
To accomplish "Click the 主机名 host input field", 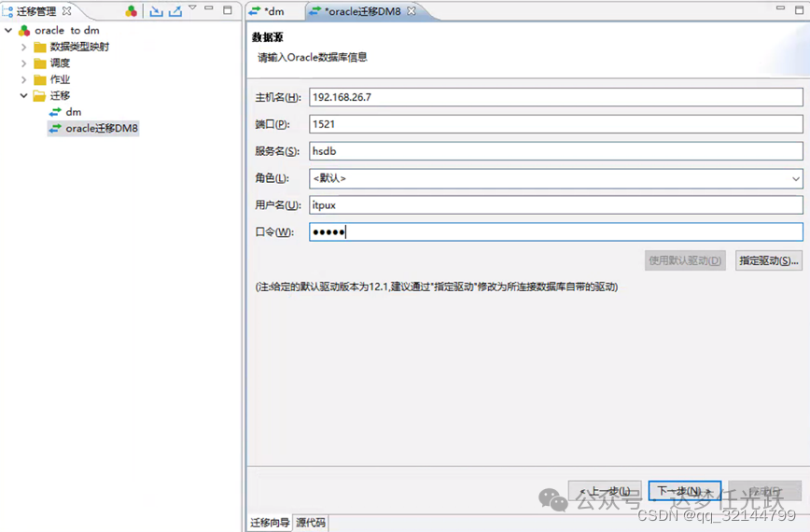I will 556,97.
